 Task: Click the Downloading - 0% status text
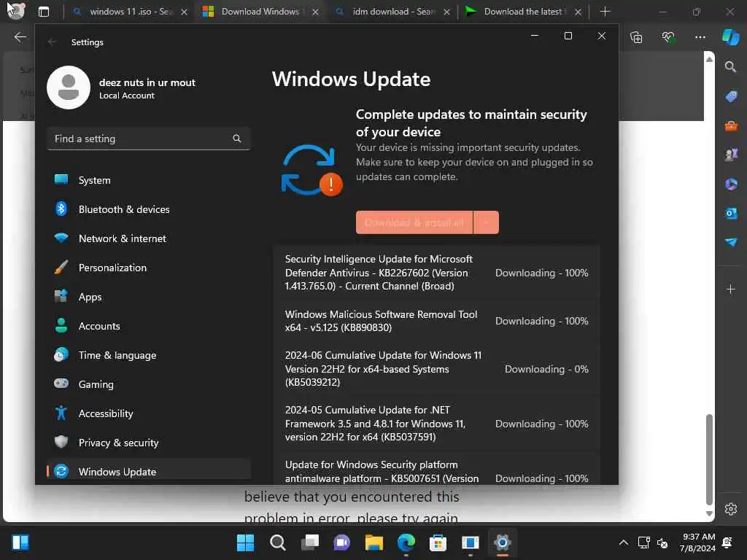coord(546,369)
